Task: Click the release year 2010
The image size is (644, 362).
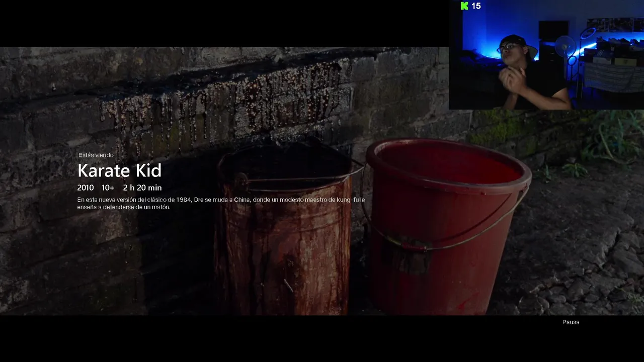Action: (86, 188)
